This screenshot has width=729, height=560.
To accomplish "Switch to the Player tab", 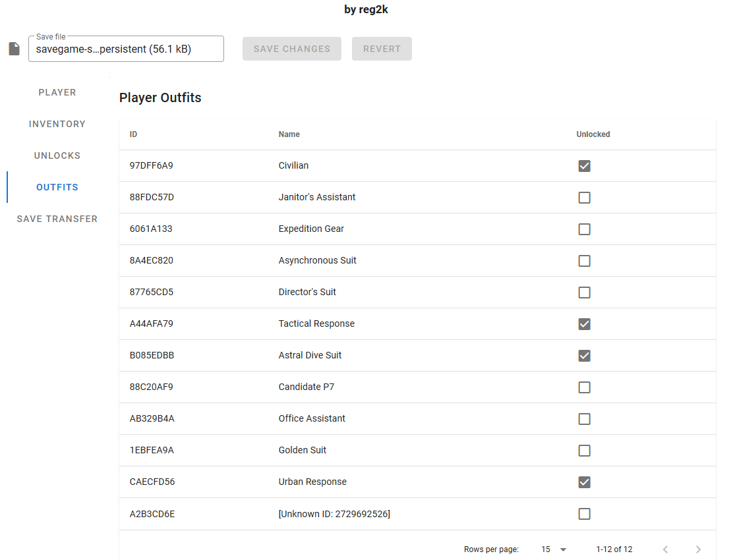I will 57,92.
